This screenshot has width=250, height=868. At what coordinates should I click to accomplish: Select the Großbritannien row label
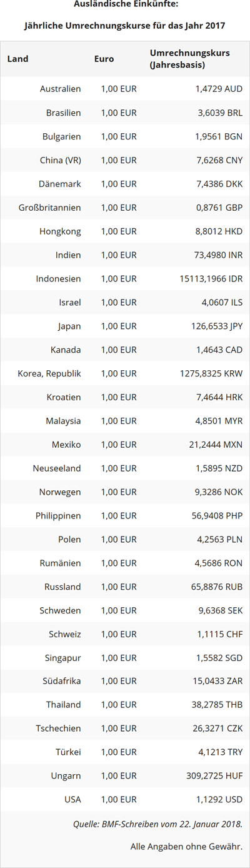click(x=50, y=208)
